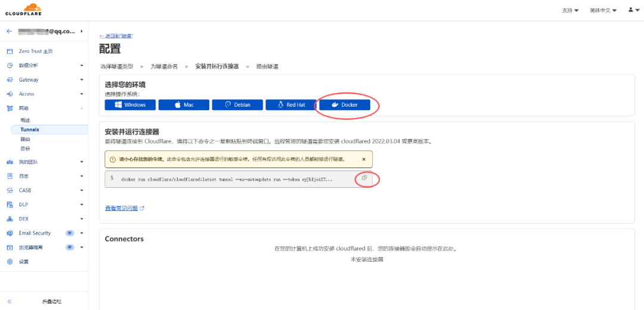
Task: Click the 新 badge next to 浏览器隔离
Action: [x=70, y=247]
